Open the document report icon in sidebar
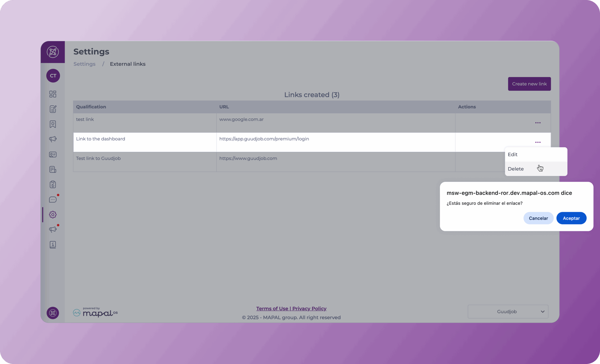This screenshot has width=600, height=364. click(x=53, y=169)
